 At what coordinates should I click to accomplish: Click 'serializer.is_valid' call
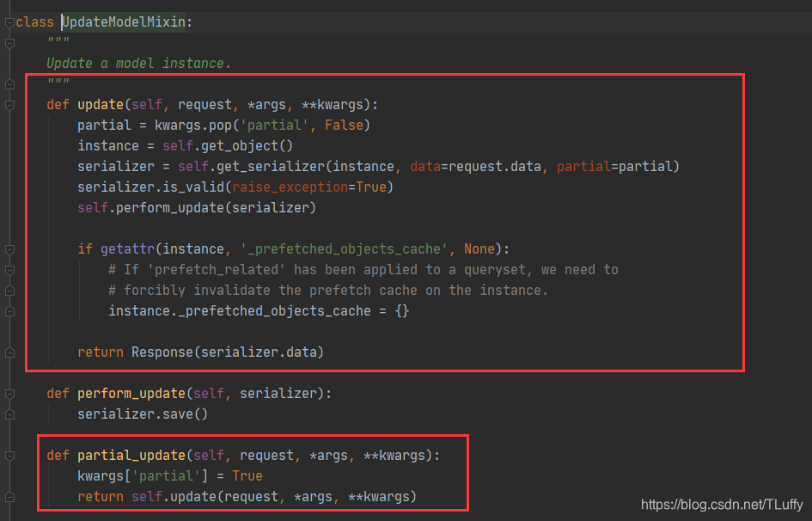[x=150, y=187]
